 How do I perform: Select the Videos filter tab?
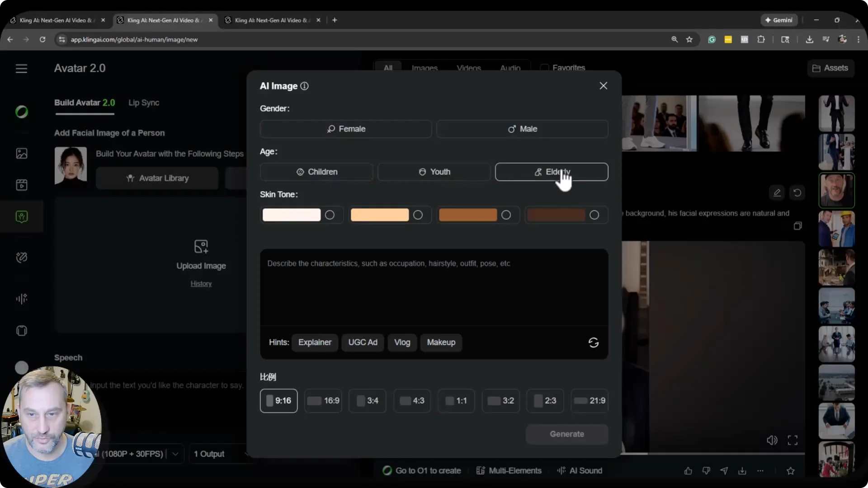469,68
